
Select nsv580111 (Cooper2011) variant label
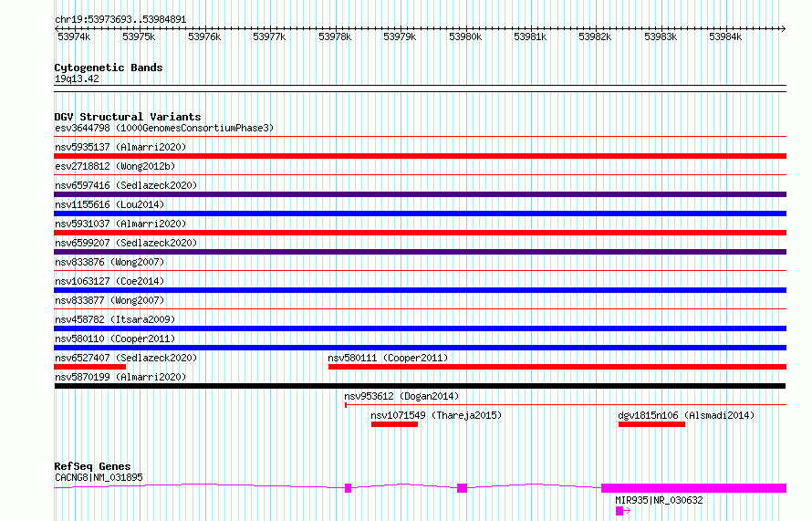pyautogui.click(x=388, y=358)
